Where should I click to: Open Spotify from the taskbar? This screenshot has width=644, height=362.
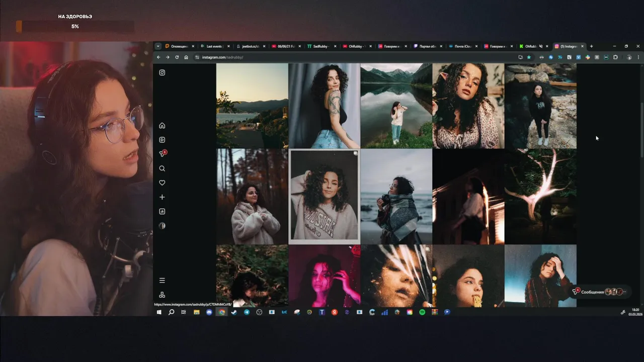click(x=422, y=312)
